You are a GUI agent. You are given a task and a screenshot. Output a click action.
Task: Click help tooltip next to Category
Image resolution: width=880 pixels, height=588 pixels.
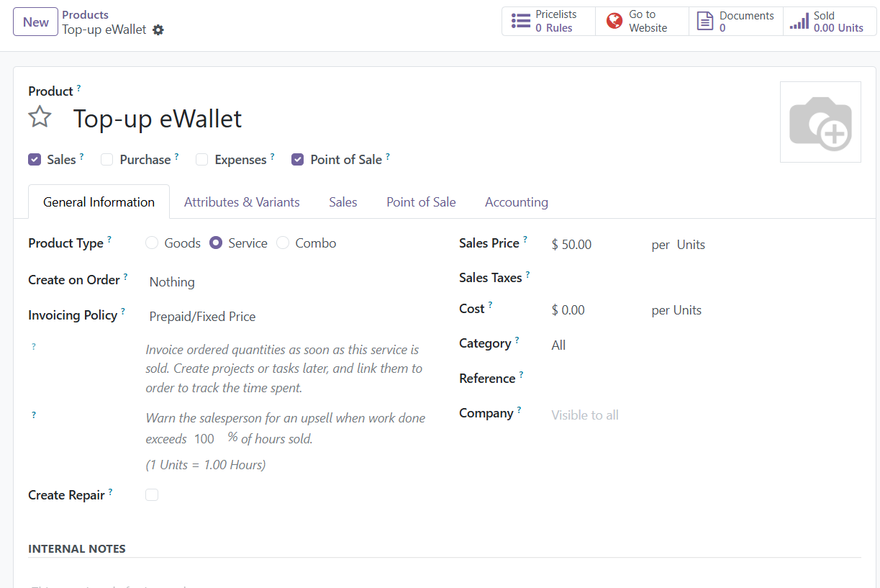pyautogui.click(x=517, y=340)
